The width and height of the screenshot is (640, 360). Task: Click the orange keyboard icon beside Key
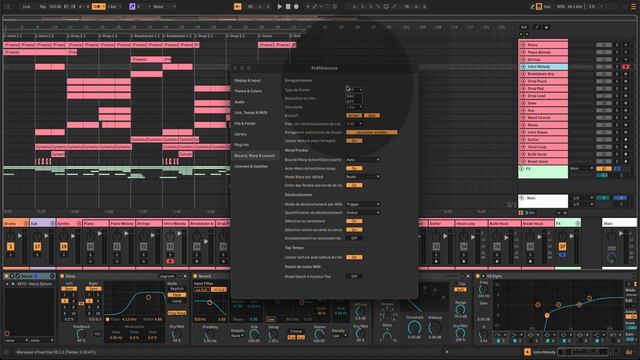click(x=539, y=7)
